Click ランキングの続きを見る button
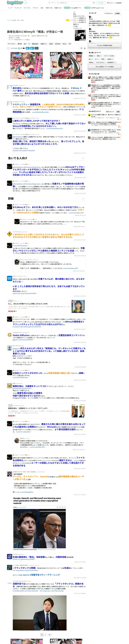The image size is (129, 644). point(105,46)
